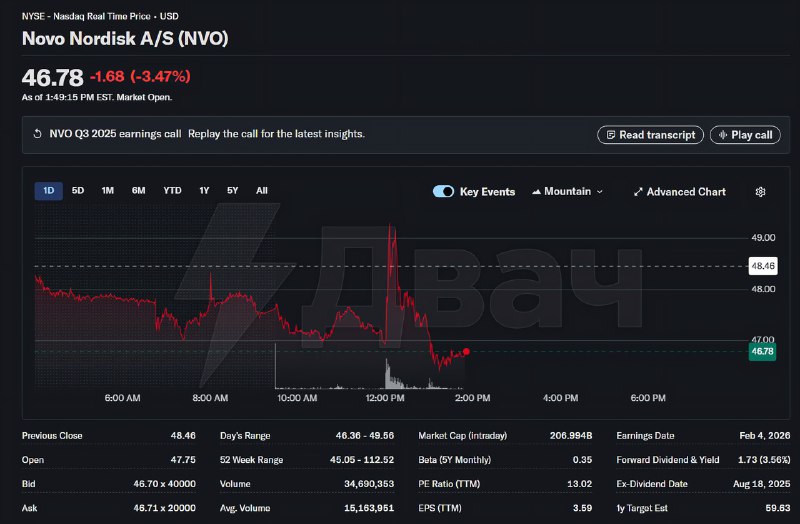Switch chart to the 5D range
This screenshot has height=524, width=800.
(x=78, y=191)
